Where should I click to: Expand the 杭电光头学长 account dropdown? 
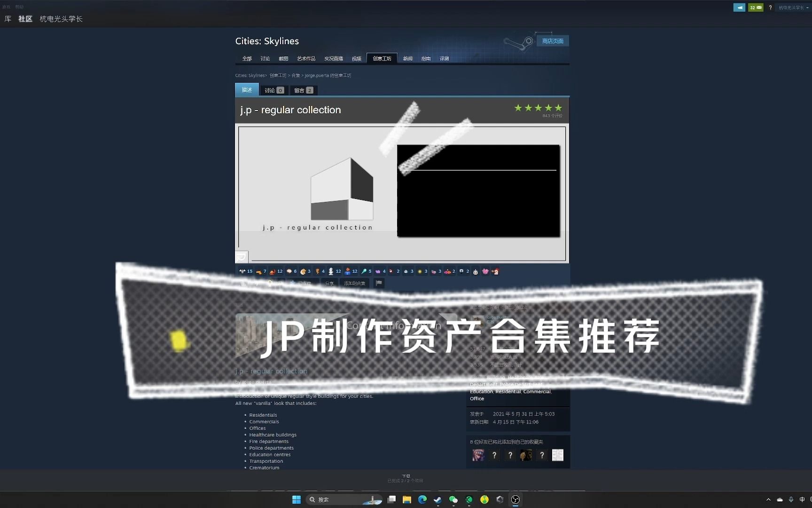tap(794, 8)
